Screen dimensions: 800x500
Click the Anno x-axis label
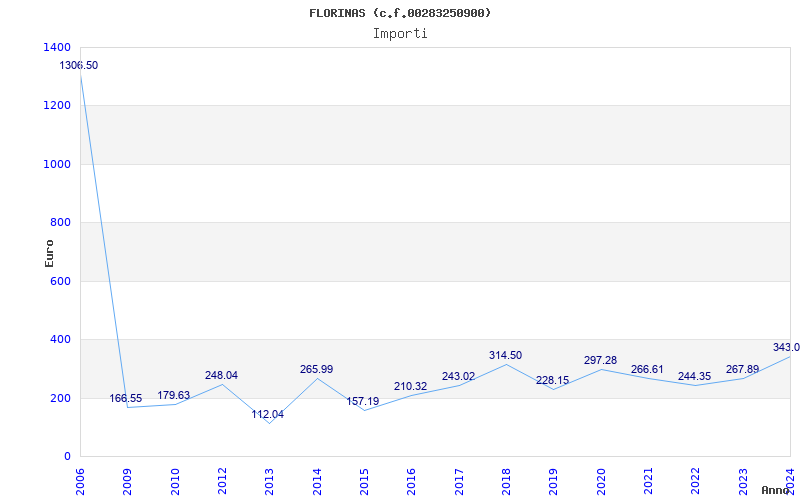point(776,490)
